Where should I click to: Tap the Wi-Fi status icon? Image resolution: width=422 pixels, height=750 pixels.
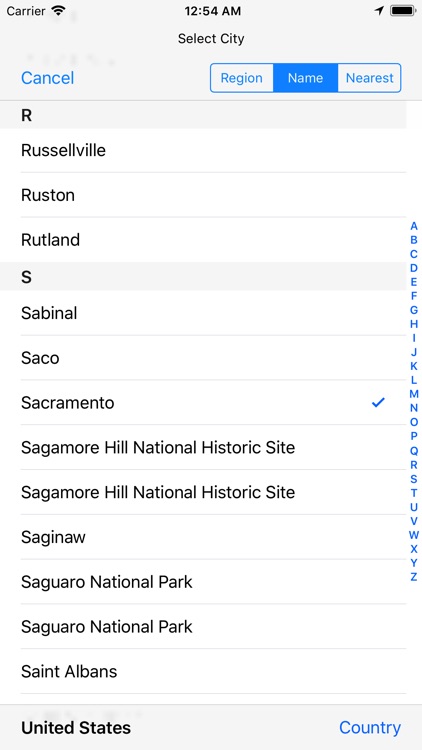click(x=58, y=11)
